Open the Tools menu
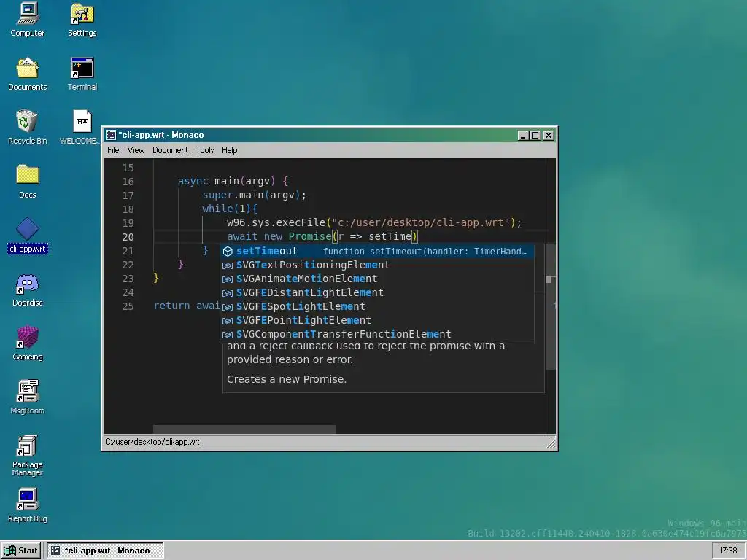The image size is (747, 560). (x=205, y=150)
